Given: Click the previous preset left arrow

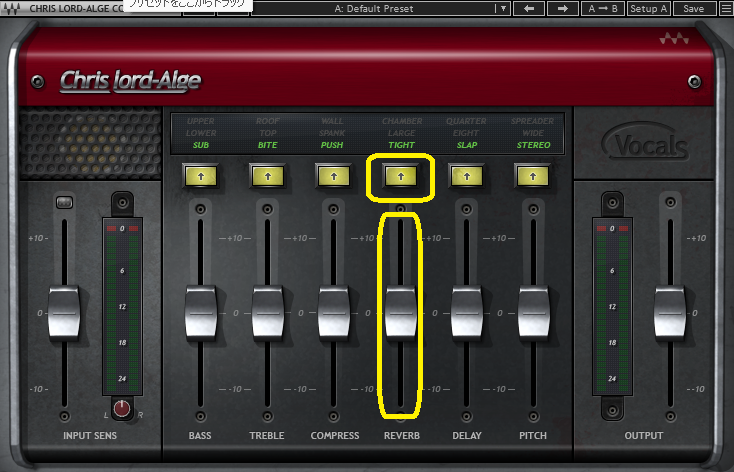Looking at the screenshot, I should pyautogui.click(x=528, y=8).
